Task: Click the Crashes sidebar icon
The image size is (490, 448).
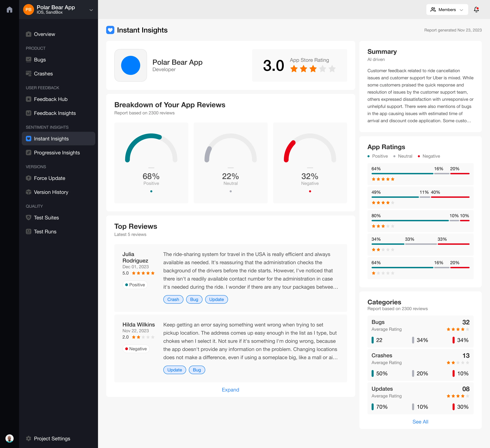Action: [29, 74]
